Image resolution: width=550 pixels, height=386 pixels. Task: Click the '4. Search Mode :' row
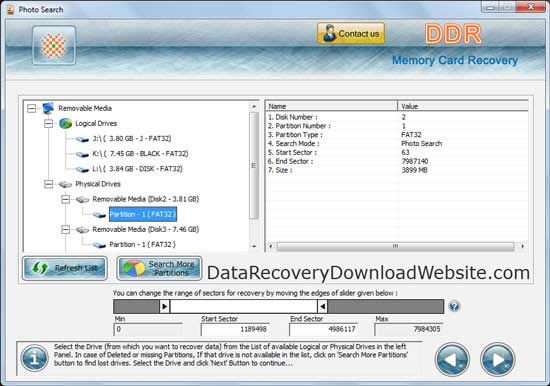pos(397,144)
